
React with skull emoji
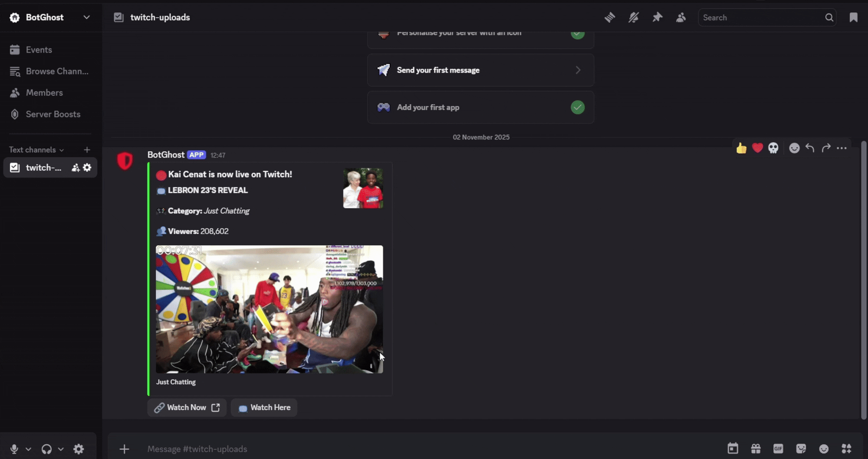pyautogui.click(x=773, y=148)
